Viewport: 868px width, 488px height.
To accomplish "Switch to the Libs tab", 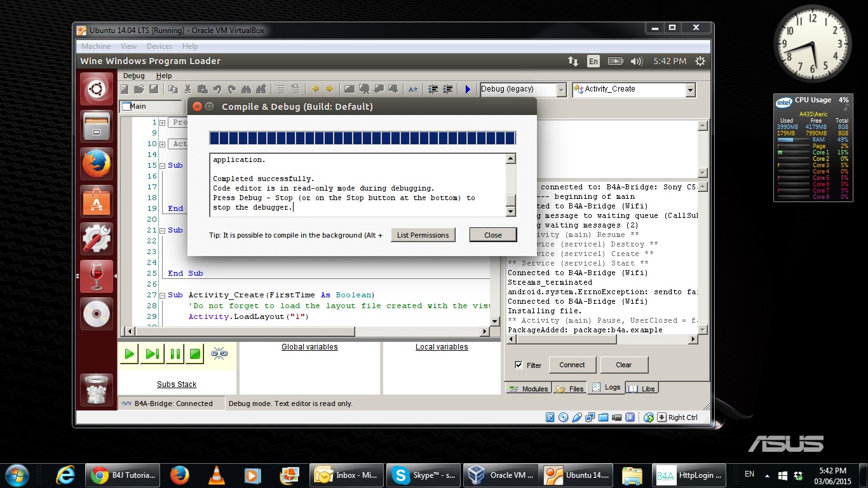I will (642, 389).
